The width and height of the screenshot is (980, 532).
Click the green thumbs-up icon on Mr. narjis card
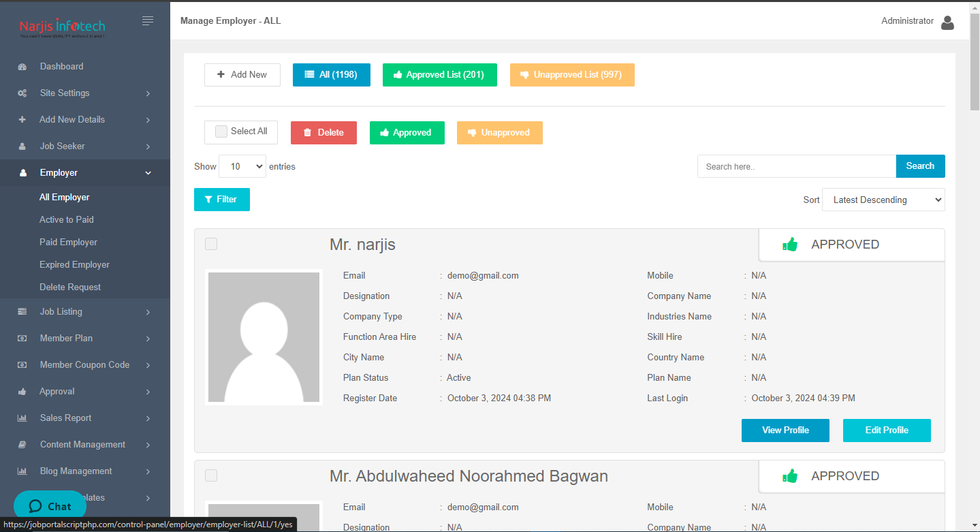[790, 244]
